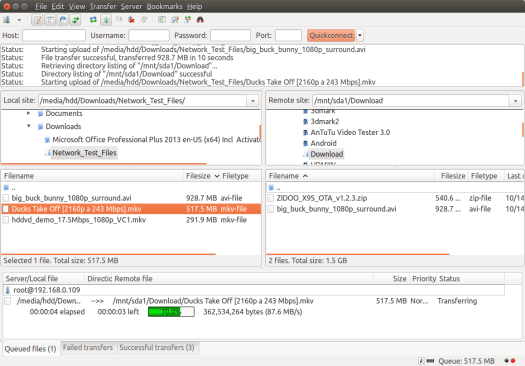
Task: Open the Quickconnect history dropdown arrow
Action: pos(360,35)
